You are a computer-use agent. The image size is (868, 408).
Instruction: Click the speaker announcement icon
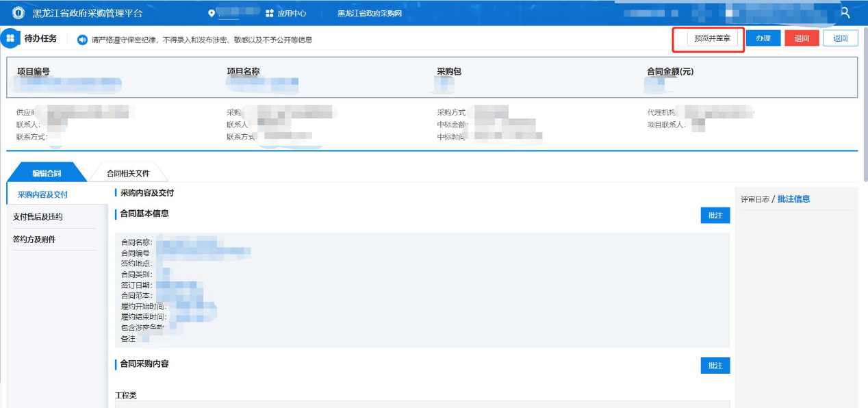click(x=83, y=40)
